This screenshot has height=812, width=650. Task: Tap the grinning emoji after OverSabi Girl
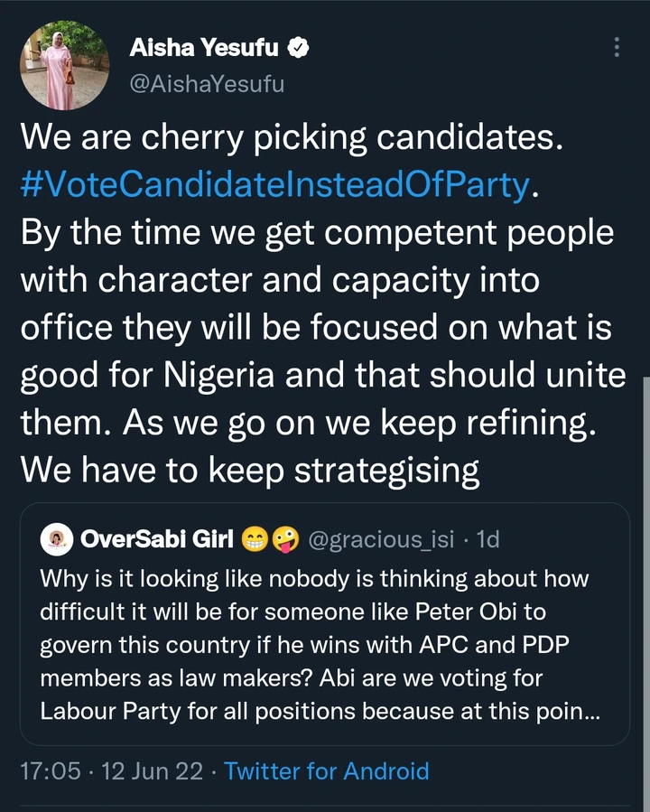coord(254,539)
